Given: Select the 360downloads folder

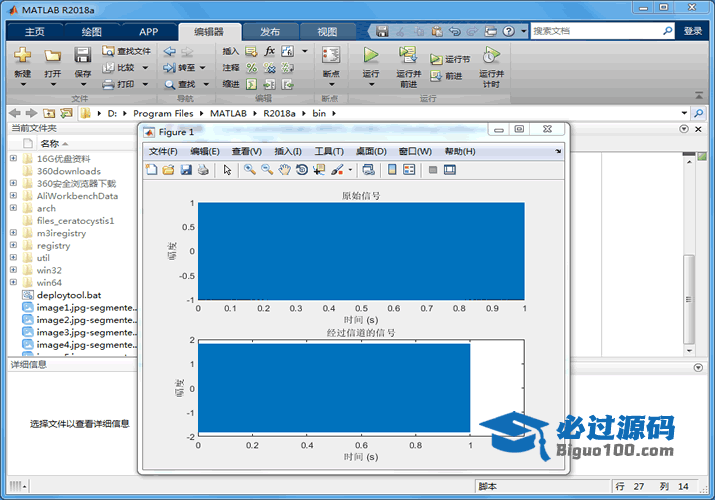Looking at the screenshot, I should [68, 171].
